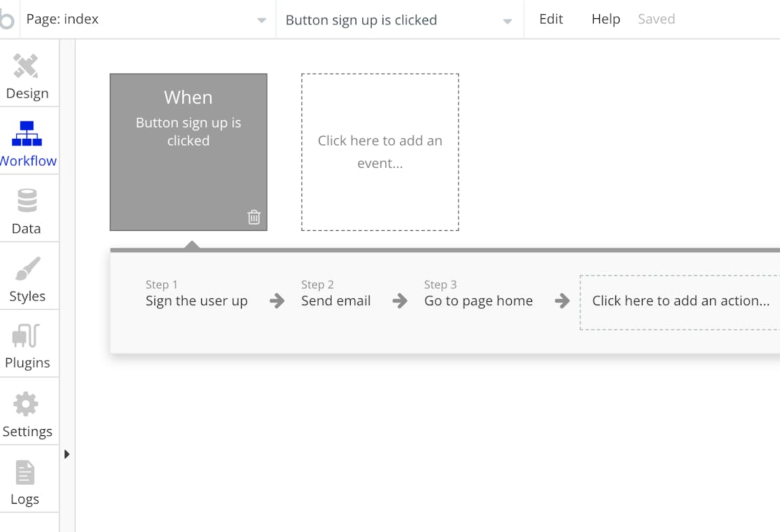Screen dimensions: 780x532
Task: Open the Page: index dropdown
Action: click(261, 20)
